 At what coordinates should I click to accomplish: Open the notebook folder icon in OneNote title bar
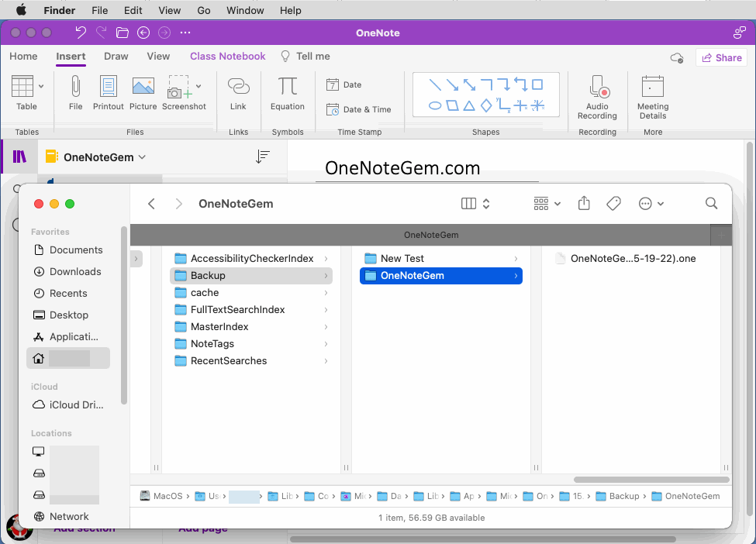point(123,33)
